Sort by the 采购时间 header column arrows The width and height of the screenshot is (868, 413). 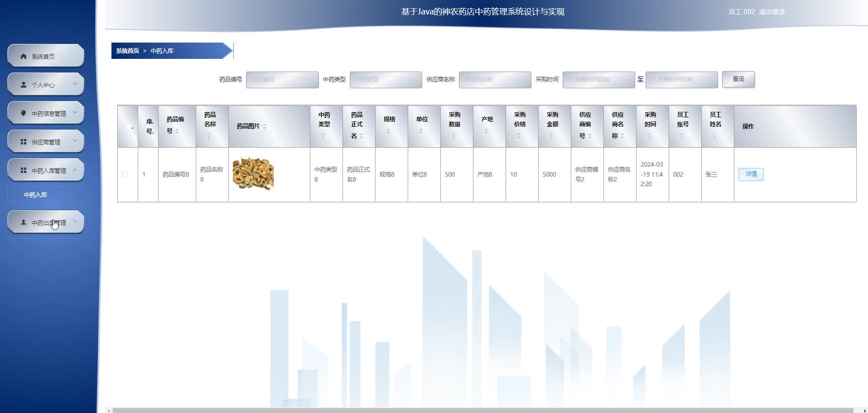pos(649,136)
